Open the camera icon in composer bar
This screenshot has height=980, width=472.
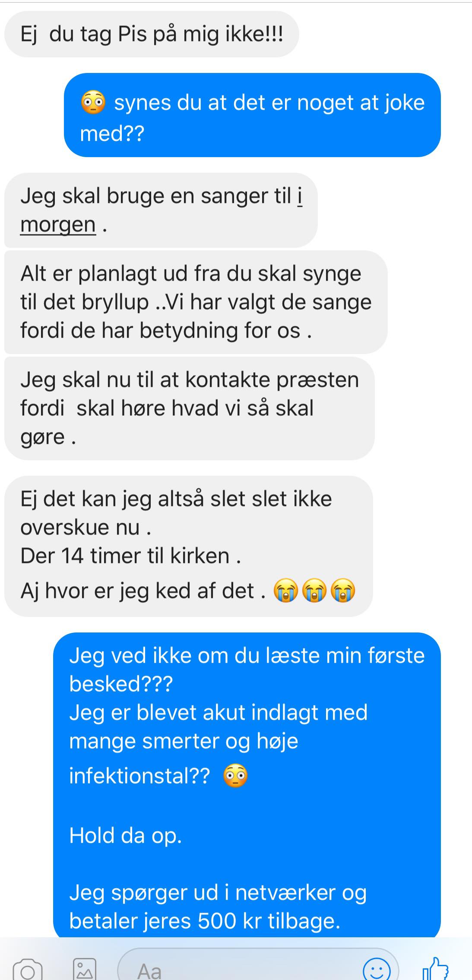point(28,969)
